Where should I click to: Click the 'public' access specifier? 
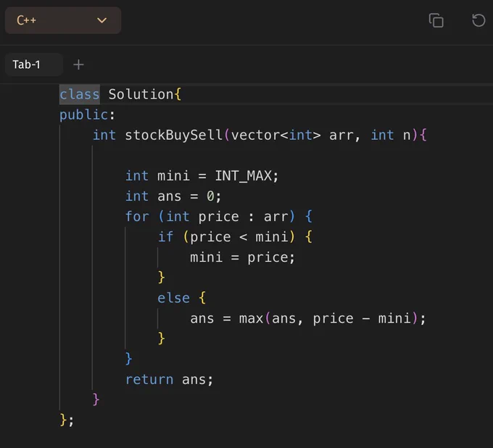tap(84, 115)
